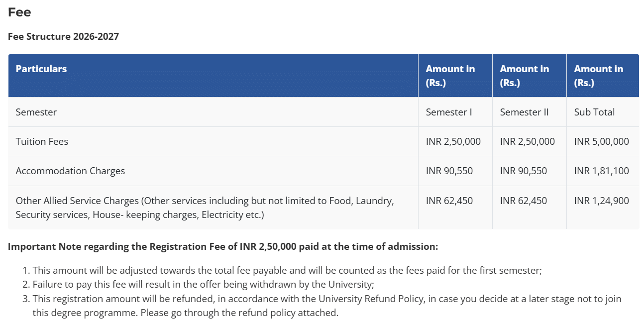The width and height of the screenshot is (644, 322).
Task: Select the allied services sub total INR 1,24,900
Action: 601,201
